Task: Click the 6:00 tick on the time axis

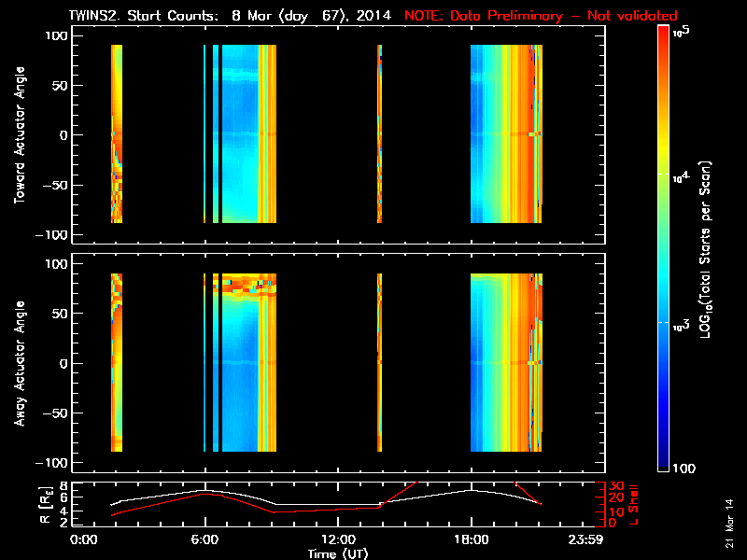Action: (x=204, y=539)
